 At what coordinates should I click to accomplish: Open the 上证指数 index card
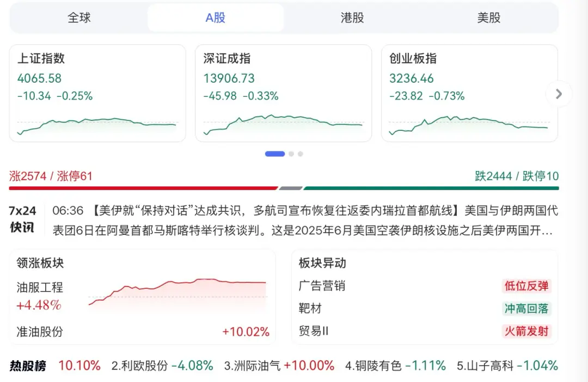(x=97, y=93)
